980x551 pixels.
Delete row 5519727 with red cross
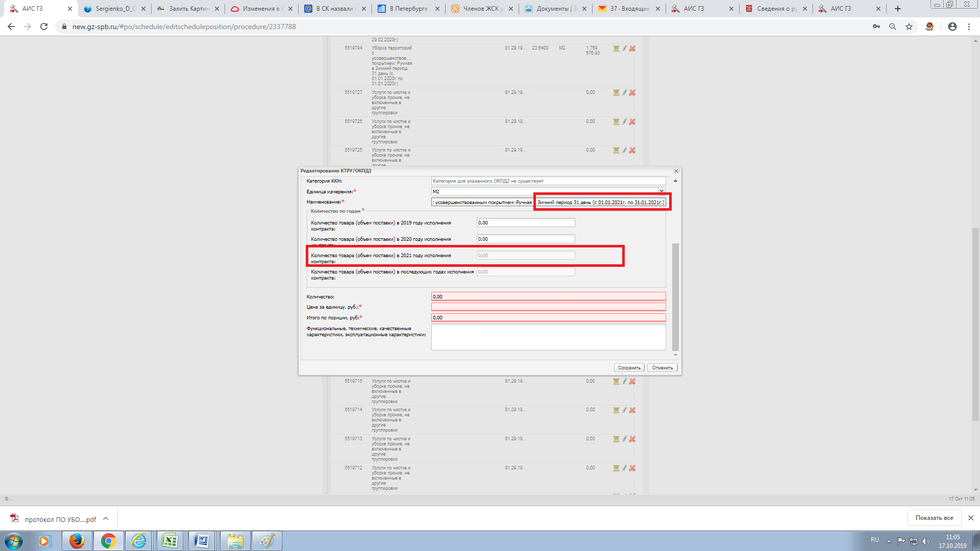point(632,93)
